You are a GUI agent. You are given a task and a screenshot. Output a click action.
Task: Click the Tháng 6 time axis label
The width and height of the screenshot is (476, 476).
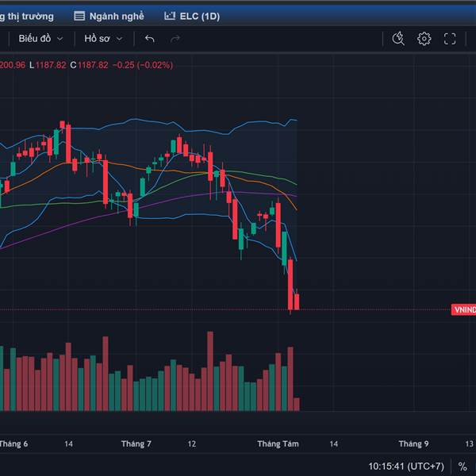(x=13, y=443)
